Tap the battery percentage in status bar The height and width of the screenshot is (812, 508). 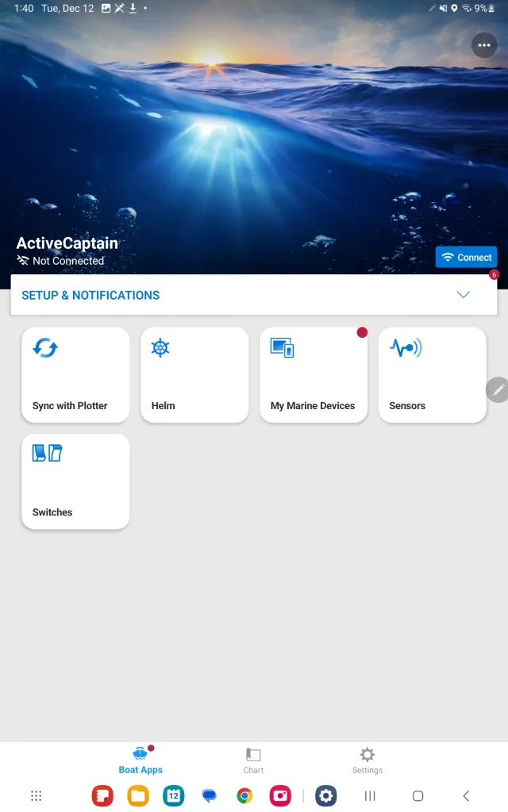point(480,8)
